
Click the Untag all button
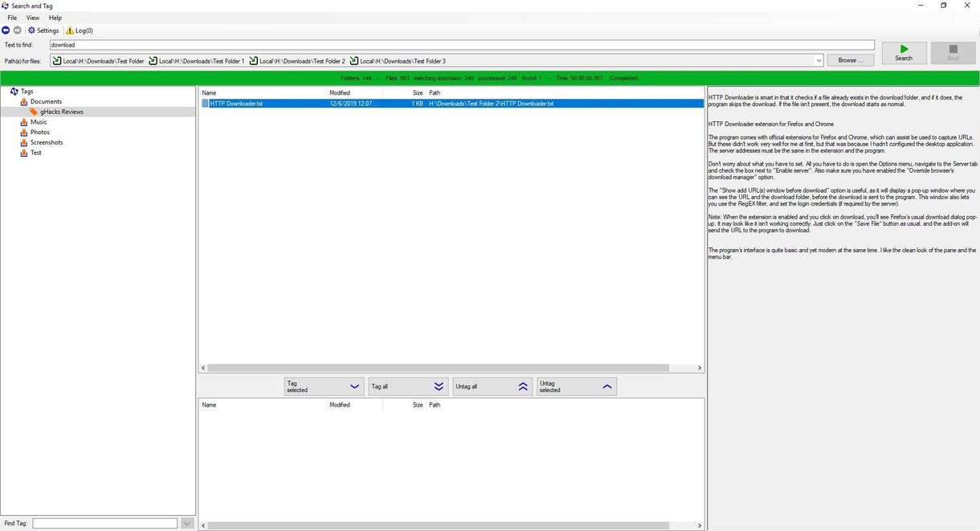pos(492,386)
